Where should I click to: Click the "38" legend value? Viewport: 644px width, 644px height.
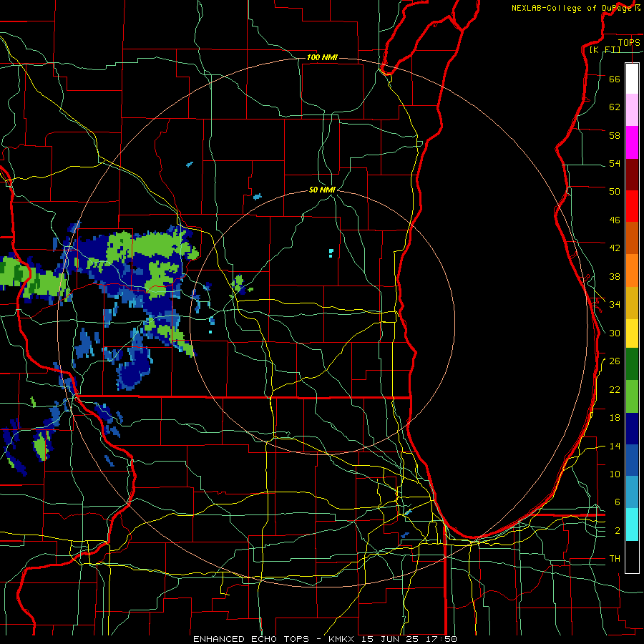[615, 276]
